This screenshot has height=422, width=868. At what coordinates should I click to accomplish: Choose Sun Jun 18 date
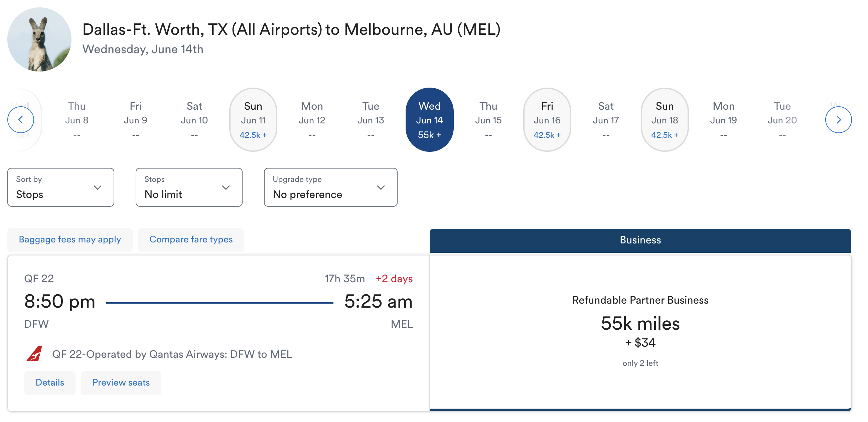point(665,120)
